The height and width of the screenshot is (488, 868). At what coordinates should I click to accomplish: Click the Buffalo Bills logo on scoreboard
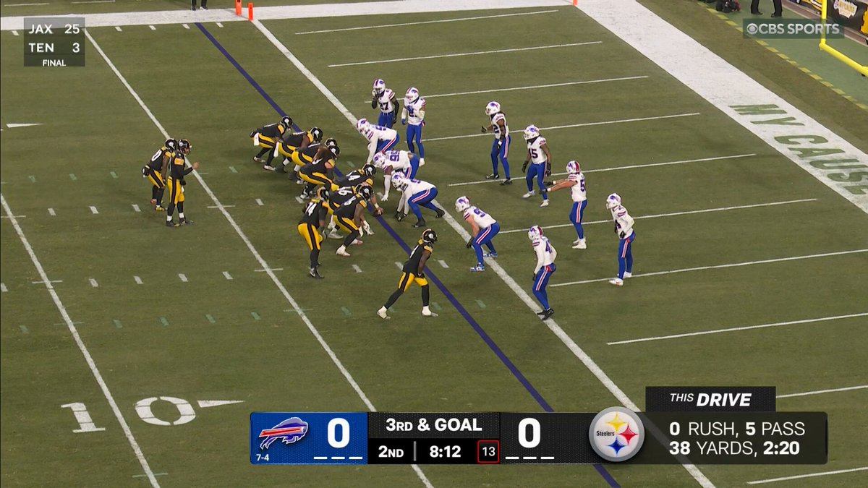(284, 432)
